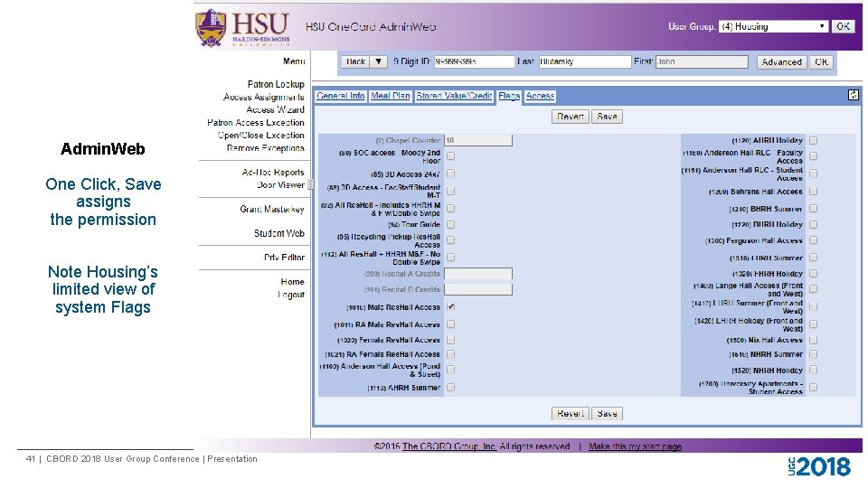This screenshot has width=868, height=488.
Task: Toggle University Apartments Student Access checkbox
Action: (x=813, y=388)
